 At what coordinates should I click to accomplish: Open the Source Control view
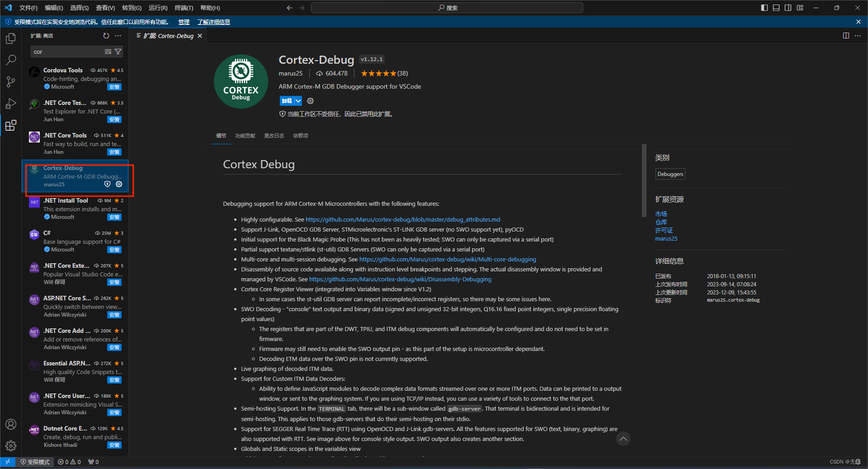pos(11,82)
